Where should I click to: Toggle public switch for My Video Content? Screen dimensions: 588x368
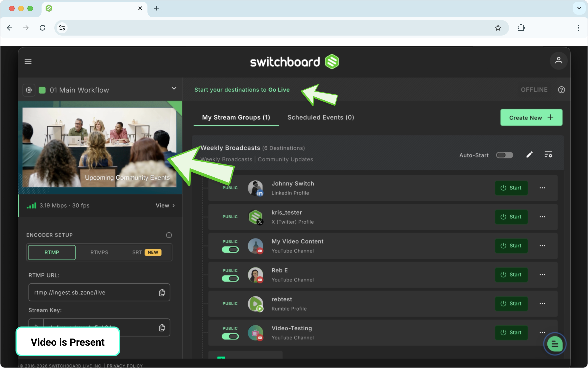pos(230,249)
